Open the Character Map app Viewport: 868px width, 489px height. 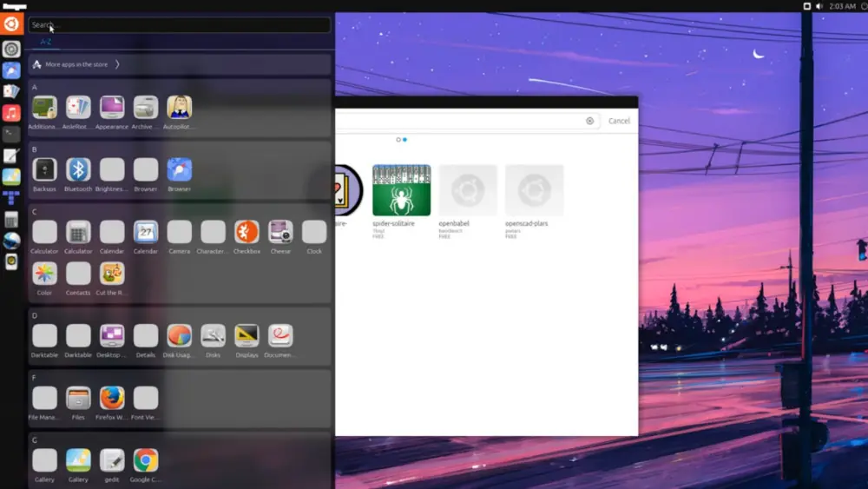[214, 232]
